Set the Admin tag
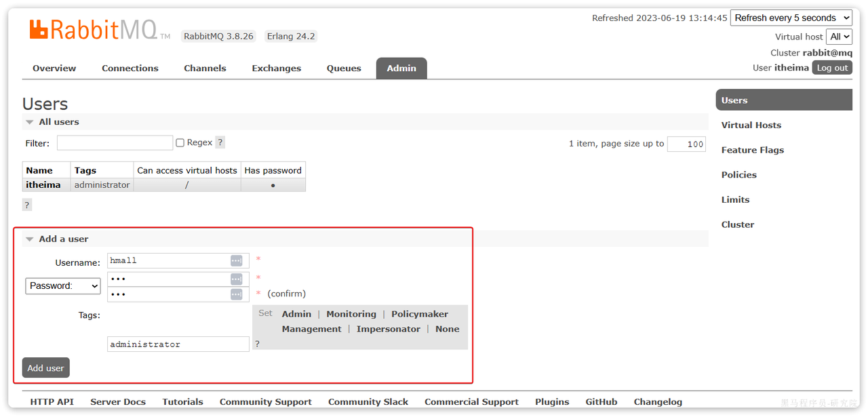Image resolution: width=868 pixels, height=417 pixels. 296,314
